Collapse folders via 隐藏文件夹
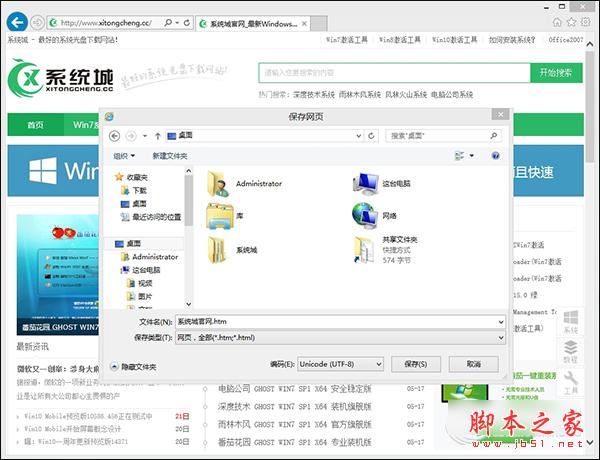Viewport: 600px width, 460px height. pos(133,367)
